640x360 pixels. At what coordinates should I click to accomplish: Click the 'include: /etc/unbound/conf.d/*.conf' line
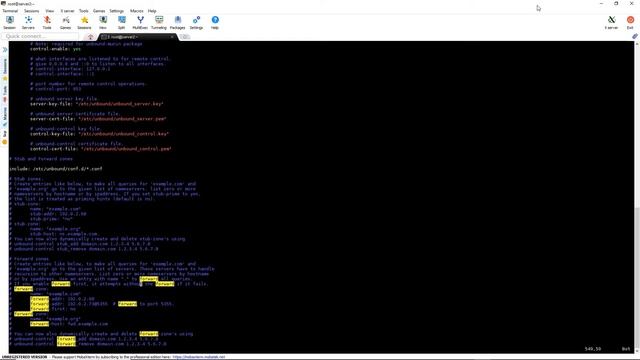pyautogui.click(x=56, y=169)
